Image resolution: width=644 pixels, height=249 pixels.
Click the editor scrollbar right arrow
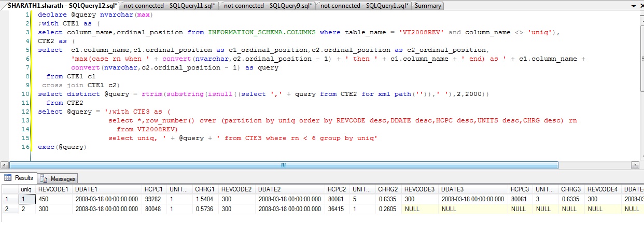pos(635,165)
